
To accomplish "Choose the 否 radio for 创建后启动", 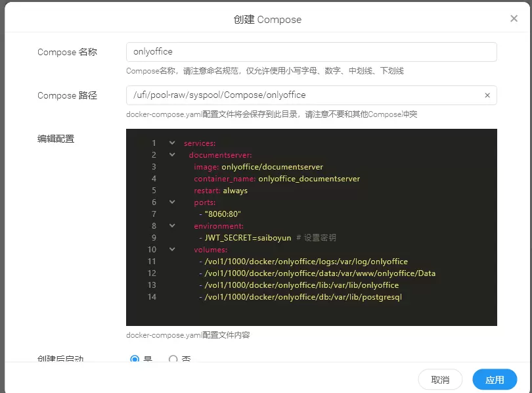I will (x=173, y=359).
